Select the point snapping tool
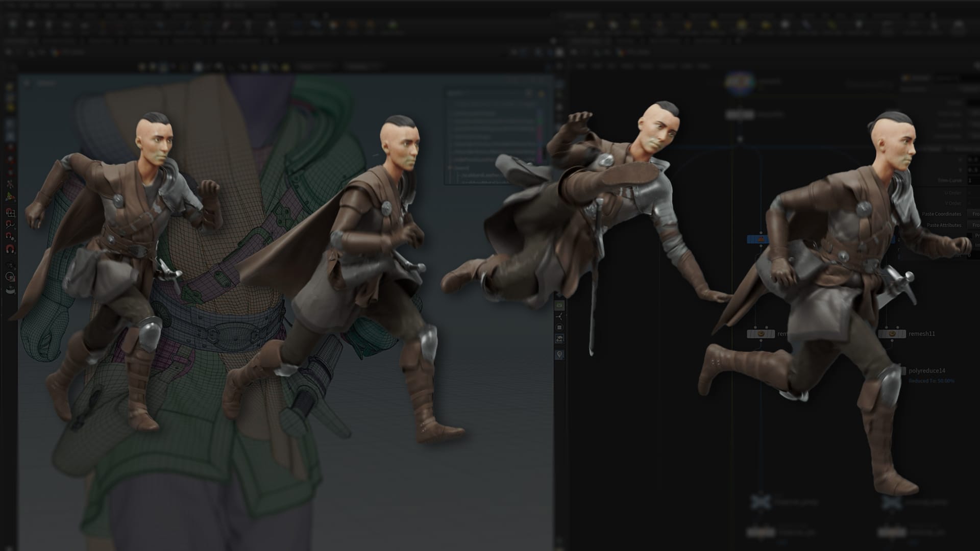This screenshot has height=551, width=980. point(10,236)
